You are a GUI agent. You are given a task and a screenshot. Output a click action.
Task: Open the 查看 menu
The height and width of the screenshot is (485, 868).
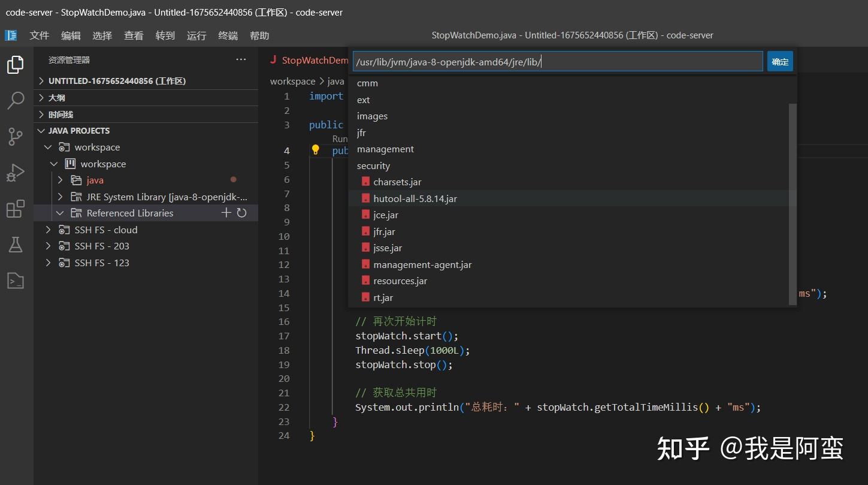coord(134,35)
